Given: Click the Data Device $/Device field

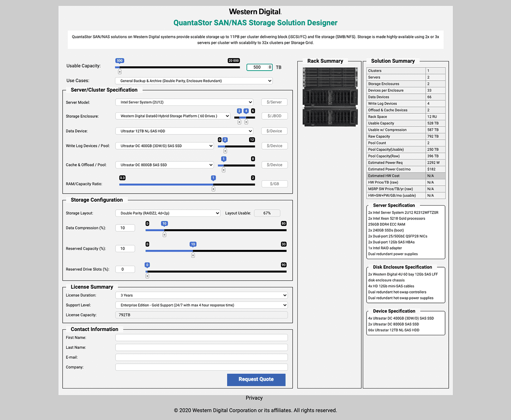Looking at the screenshot, I should point(274,131).
